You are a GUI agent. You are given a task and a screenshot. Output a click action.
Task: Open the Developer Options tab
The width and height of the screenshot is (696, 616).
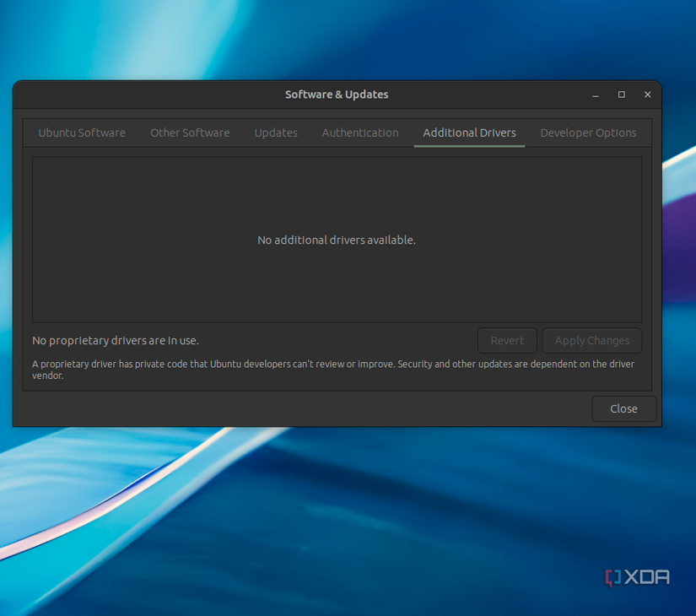tap(588, 132)
